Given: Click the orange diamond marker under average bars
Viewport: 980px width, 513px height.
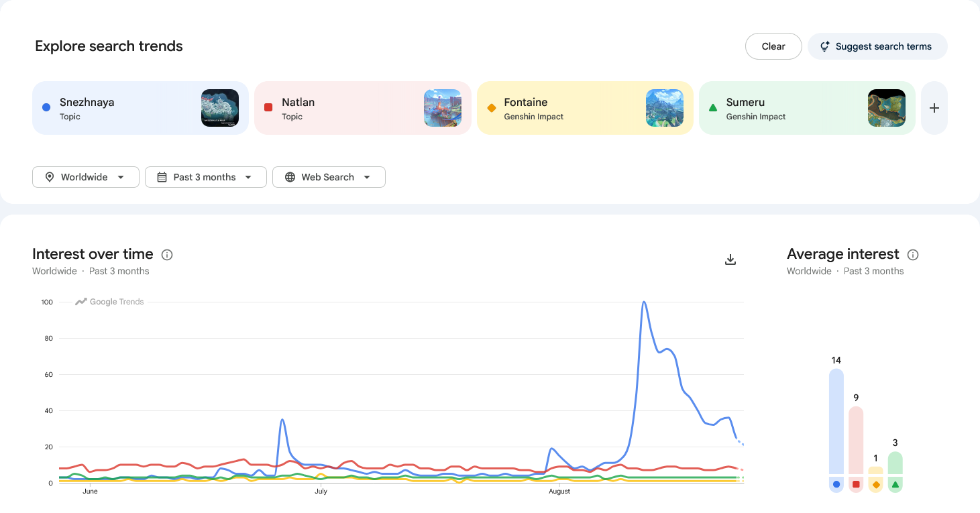Looking at the screenshot, I should tap(875, 484).
